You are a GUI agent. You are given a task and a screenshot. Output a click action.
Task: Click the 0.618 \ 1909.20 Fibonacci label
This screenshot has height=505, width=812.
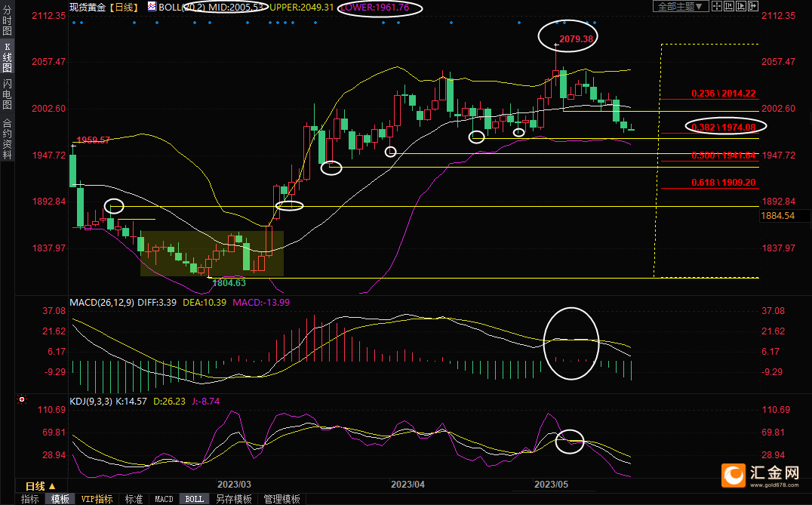point(724,183)
